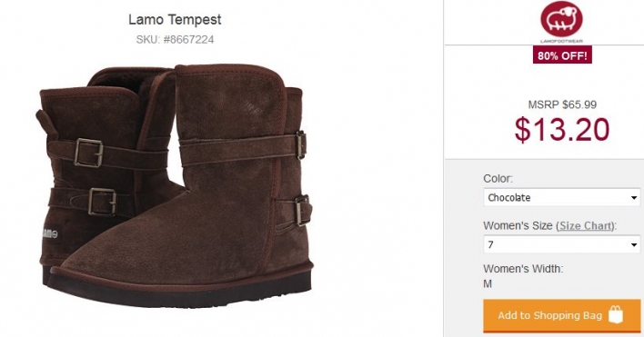Click the $13.20 sale price

pyautogui.click(x=562, y=130)
